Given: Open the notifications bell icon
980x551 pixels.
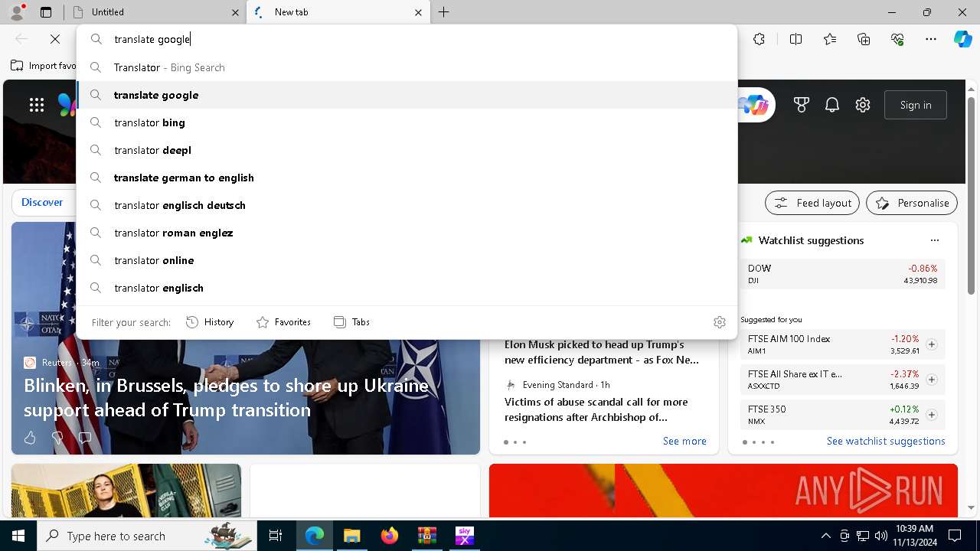Looking at the screenshot, I should [832, 105].
